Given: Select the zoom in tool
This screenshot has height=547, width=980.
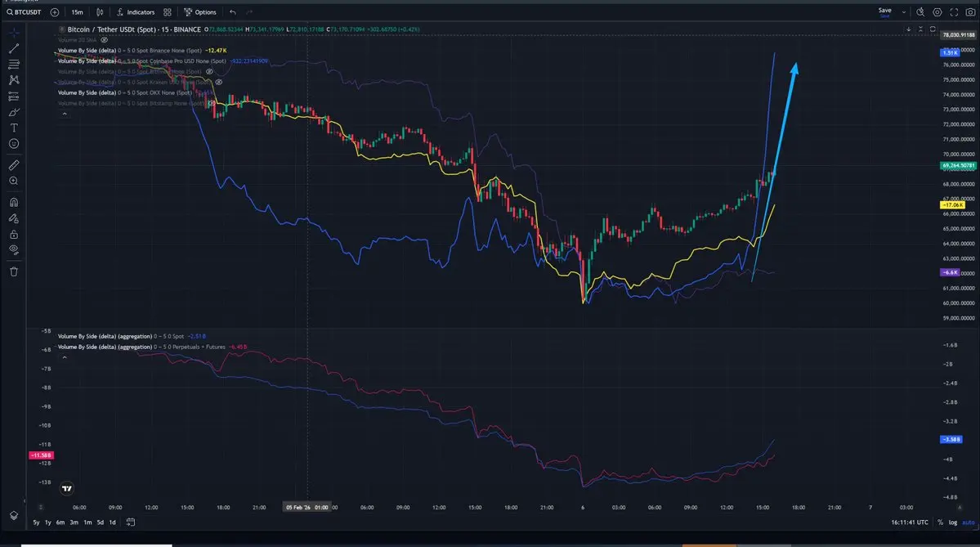Looking at the screenshot, I should tap(14, 181).
